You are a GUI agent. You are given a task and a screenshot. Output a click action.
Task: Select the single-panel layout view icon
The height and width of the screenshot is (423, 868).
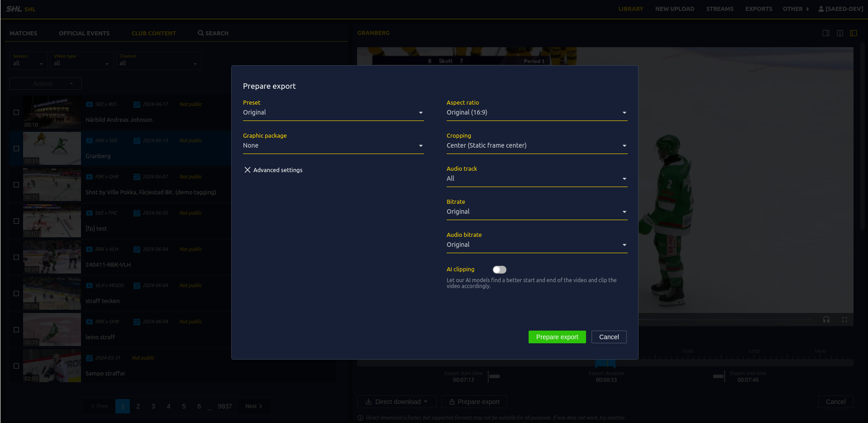tap(825, 33)
